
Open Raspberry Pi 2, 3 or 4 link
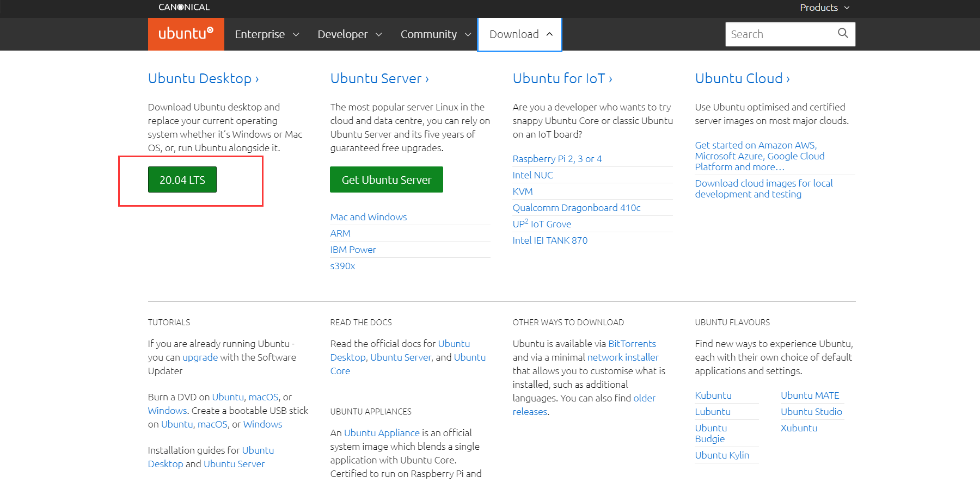[x=557, y=159]
